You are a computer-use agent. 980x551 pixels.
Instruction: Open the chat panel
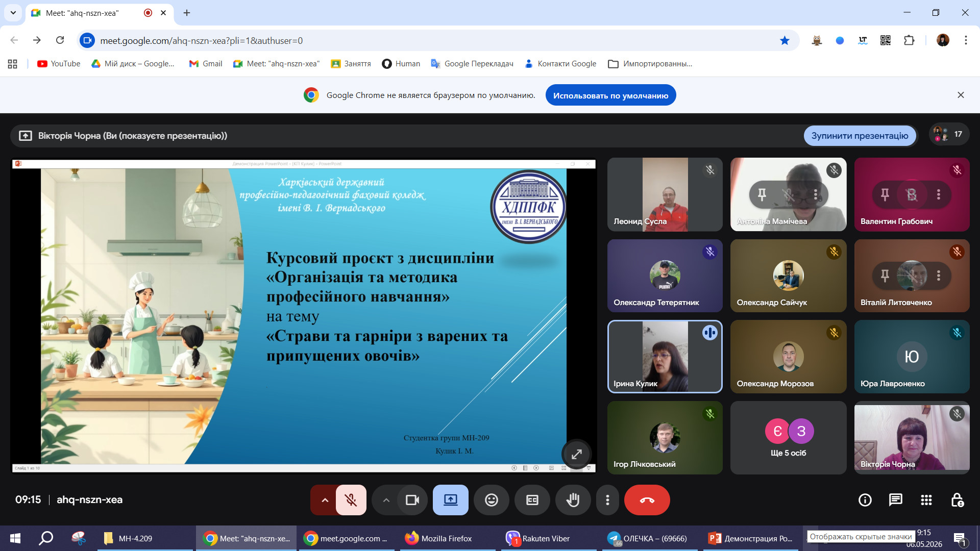pos(896,500)
